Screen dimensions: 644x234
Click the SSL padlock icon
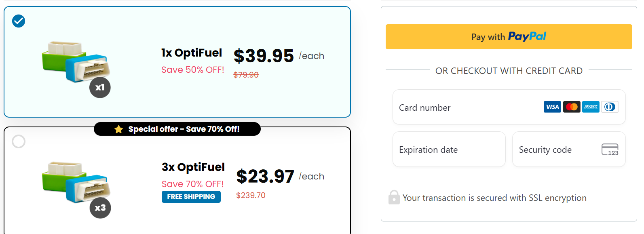click(394, 197)
